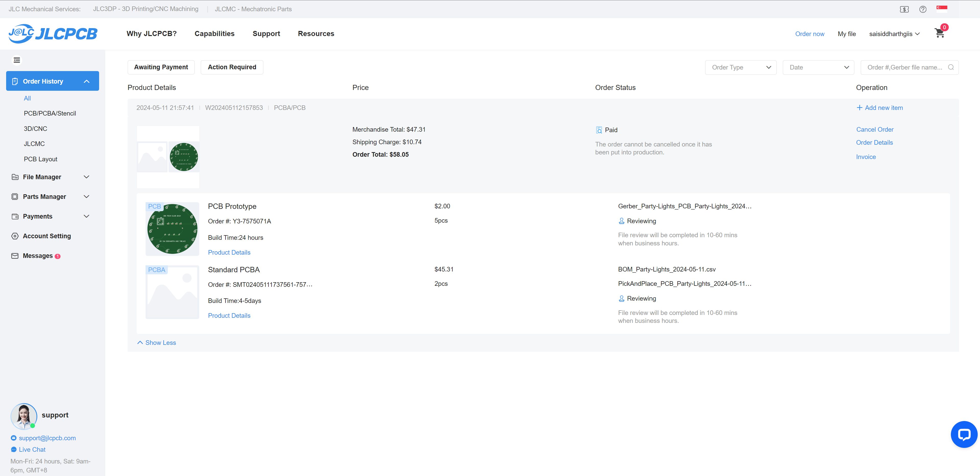Open the Order Type dropdown
The image size is (980, 476).
pyautogui.click(x=740, y=67)
